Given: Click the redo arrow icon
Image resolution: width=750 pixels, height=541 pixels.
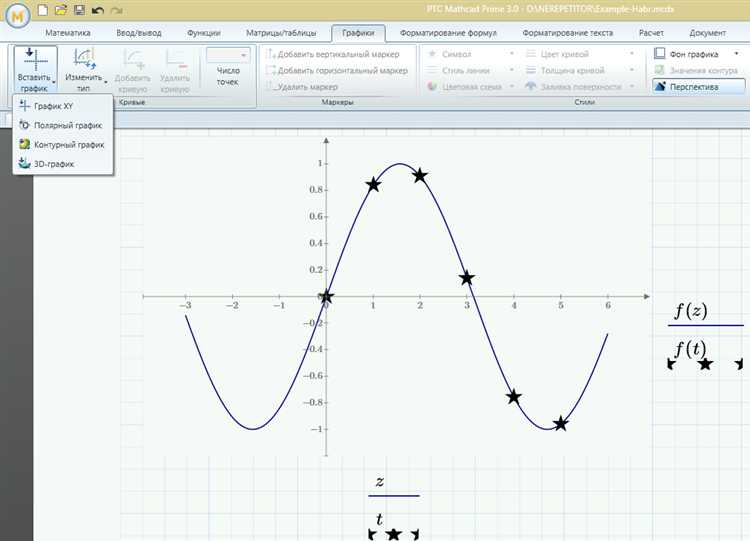Looking at the screenshot, I should pos(117,10).
